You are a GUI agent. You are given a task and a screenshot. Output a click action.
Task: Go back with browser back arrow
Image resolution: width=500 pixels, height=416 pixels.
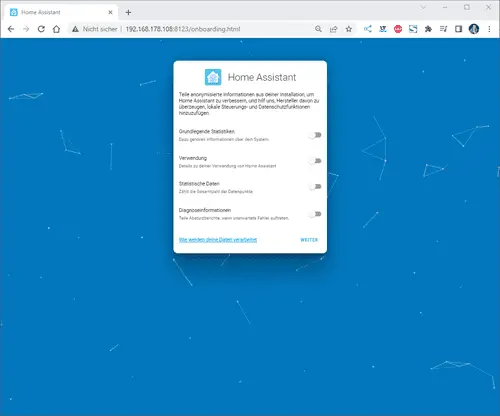(x=11, y=29)
